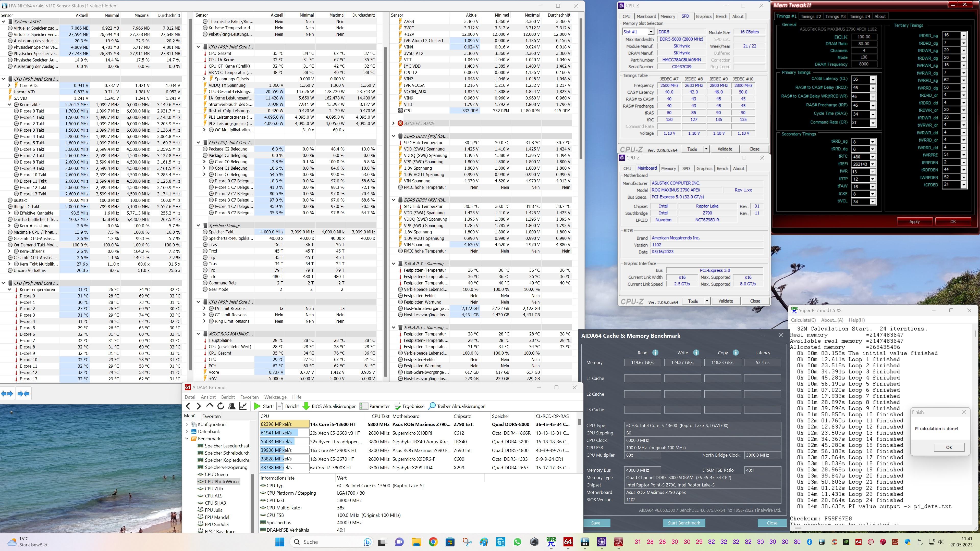Open CAS# Latency (CL) dropdown in MemTweakIt
The height and width of the screenshot is (551, 980).
point(873,80)
